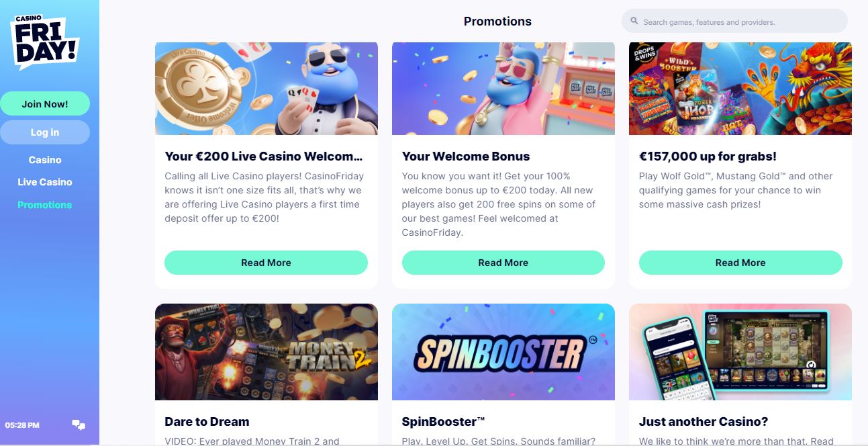Screen dimensions: 868x446
Task: Click the Dare to Dream heading
Action: pyautogui.click(x=207, y=422)
